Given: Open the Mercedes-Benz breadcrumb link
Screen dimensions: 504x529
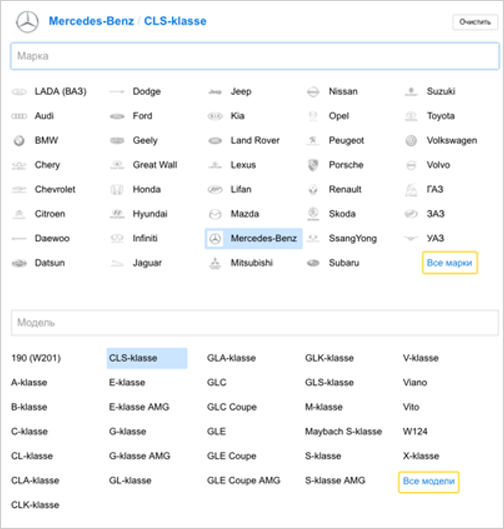Looking at the screenshot, I should pyautogui.click(x=91, y=21).
